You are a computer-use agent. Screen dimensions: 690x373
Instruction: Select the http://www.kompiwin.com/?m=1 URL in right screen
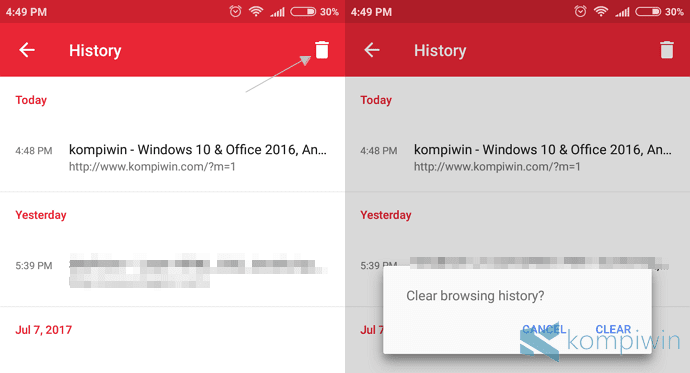[497, 167]
